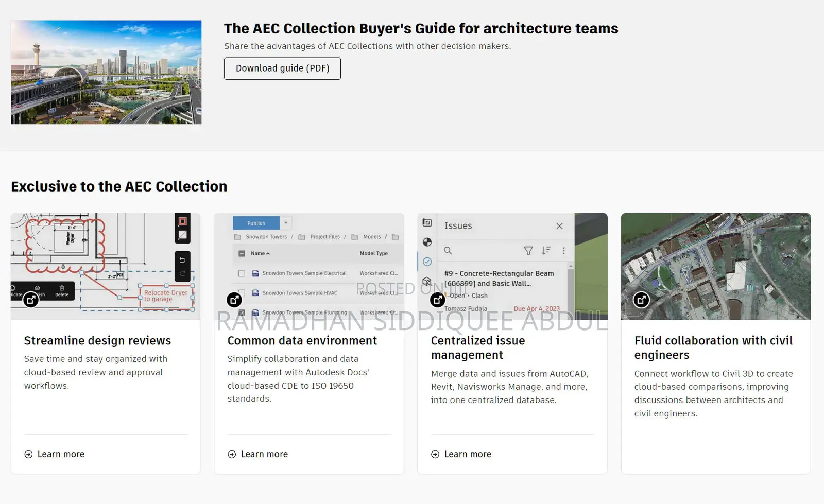
Task: Click the redo arrow below undo
Action: (x=182, y=273)
